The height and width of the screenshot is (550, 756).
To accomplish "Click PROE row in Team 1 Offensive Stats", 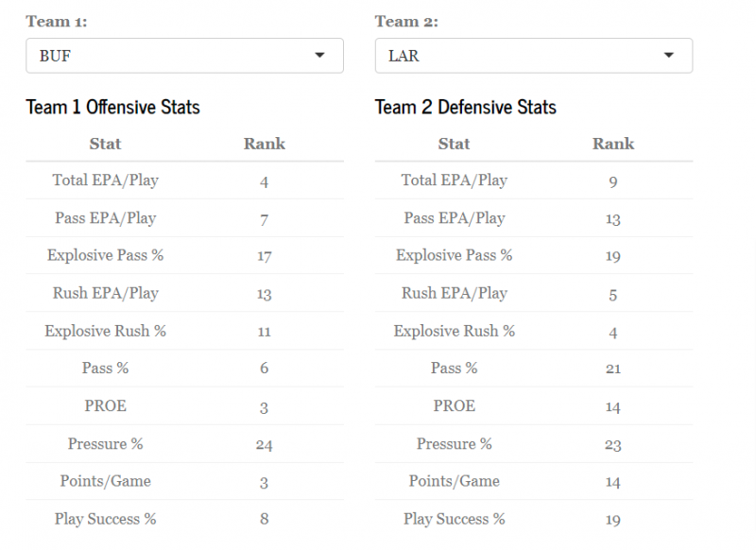I will pyautogui.click(x=105, y=406).
